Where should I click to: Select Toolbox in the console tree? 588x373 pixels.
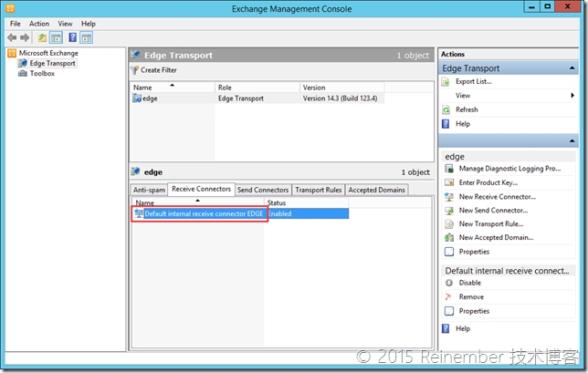42,73
